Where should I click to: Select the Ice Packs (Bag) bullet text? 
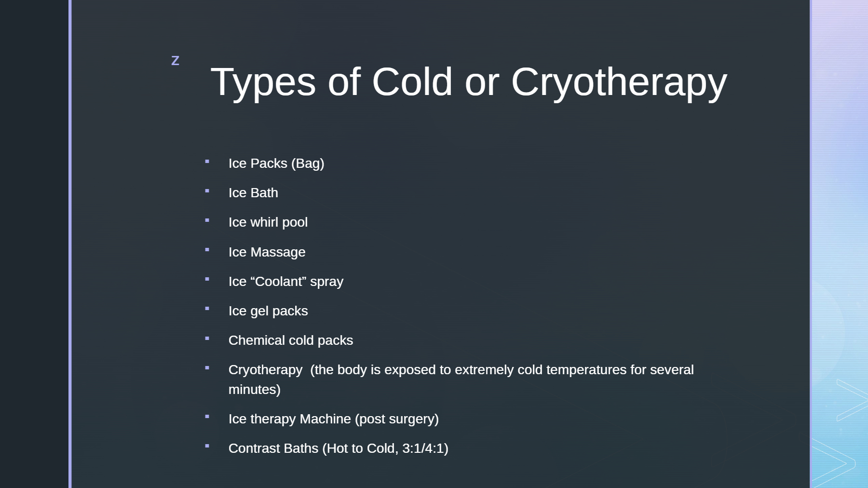[x=276, y=163]
